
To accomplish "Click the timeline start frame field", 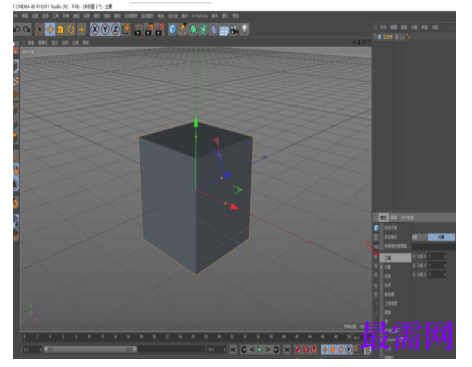I will click(31, 349).
